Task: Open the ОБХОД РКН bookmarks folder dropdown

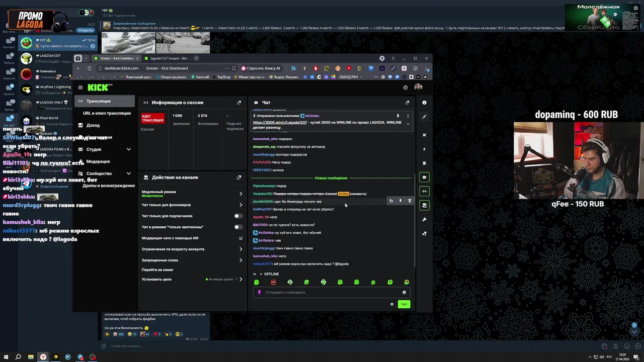Action: click(x=351, y=77)
